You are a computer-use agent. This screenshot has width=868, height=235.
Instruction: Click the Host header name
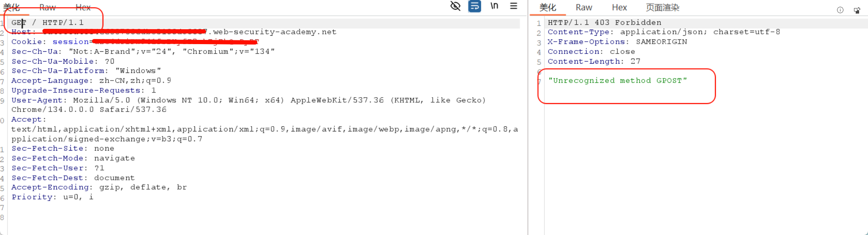click(21, 32)
